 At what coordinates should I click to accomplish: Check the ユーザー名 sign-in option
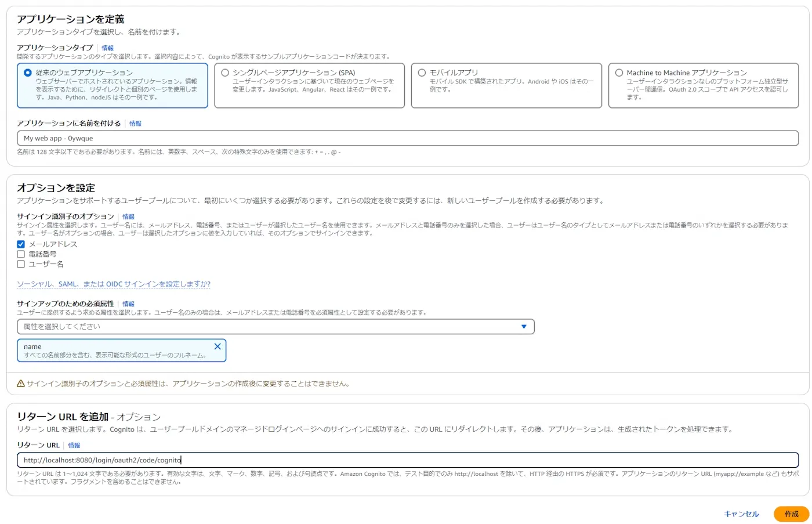(21, 264)
